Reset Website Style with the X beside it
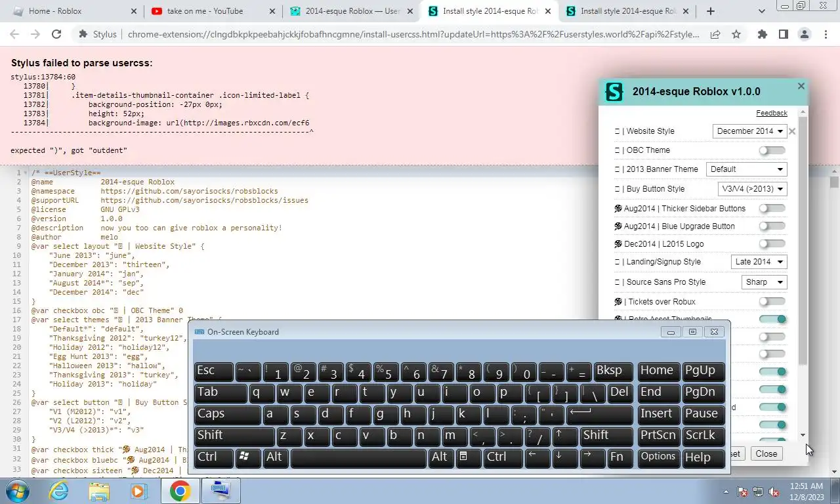Viewport: 840px width, 504px height. [792, 131]
